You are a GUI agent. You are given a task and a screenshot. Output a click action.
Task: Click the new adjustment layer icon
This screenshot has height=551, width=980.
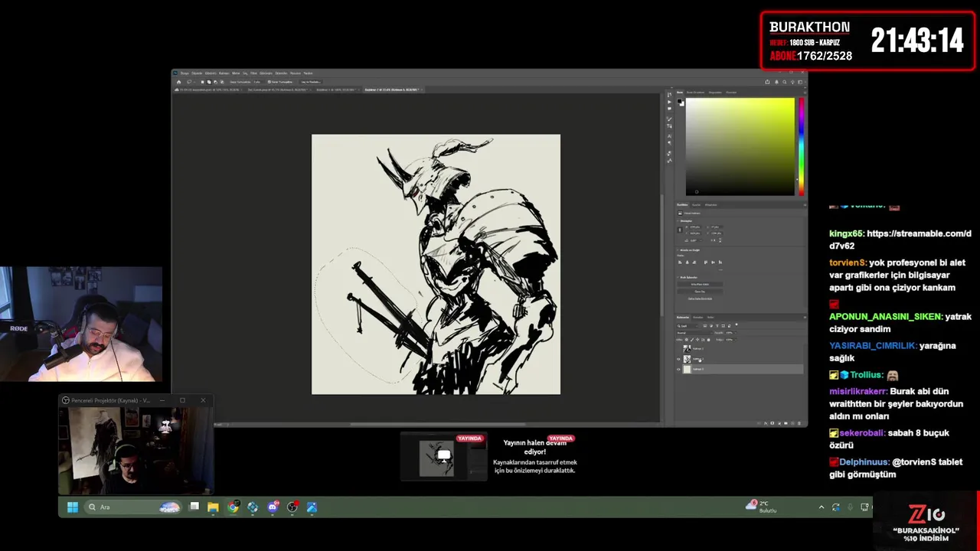pos(779,423)
